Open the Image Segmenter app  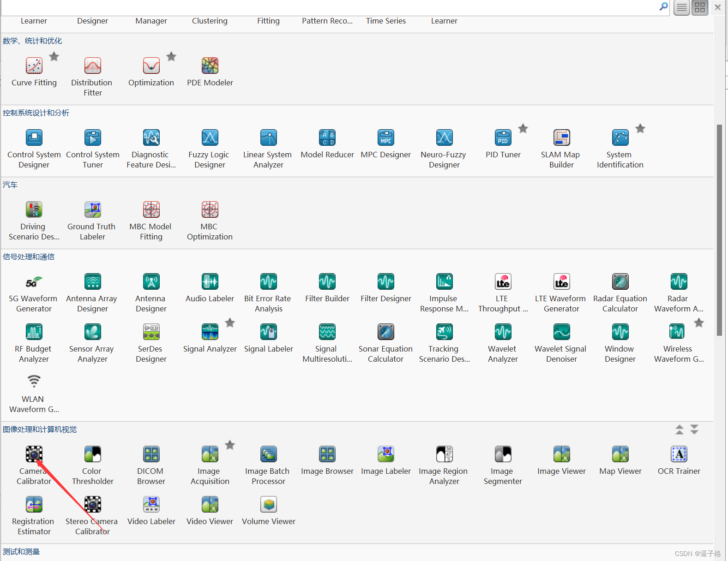coord(503,454)
